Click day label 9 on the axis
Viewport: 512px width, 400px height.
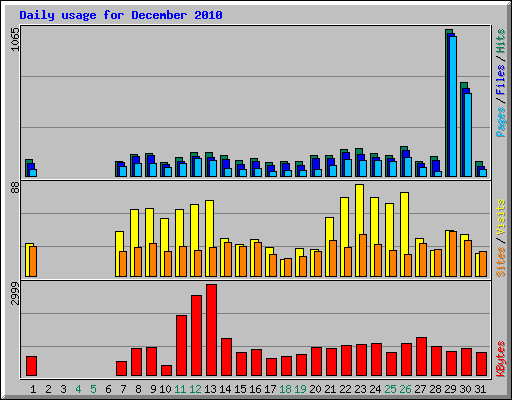(x=153, y=389)
